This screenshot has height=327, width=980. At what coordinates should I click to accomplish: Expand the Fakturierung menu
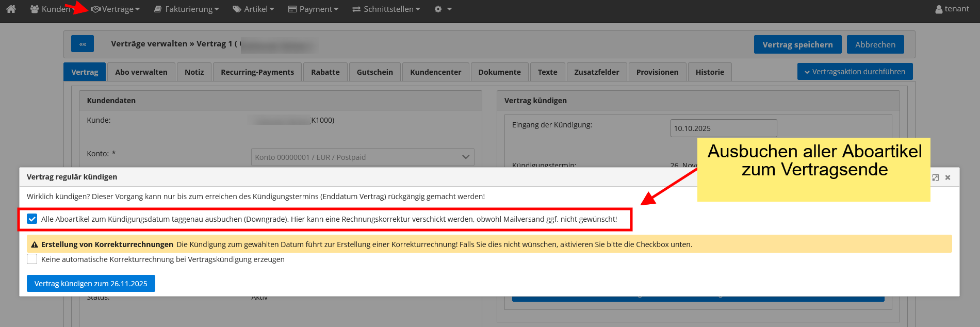tap(187, 9)
